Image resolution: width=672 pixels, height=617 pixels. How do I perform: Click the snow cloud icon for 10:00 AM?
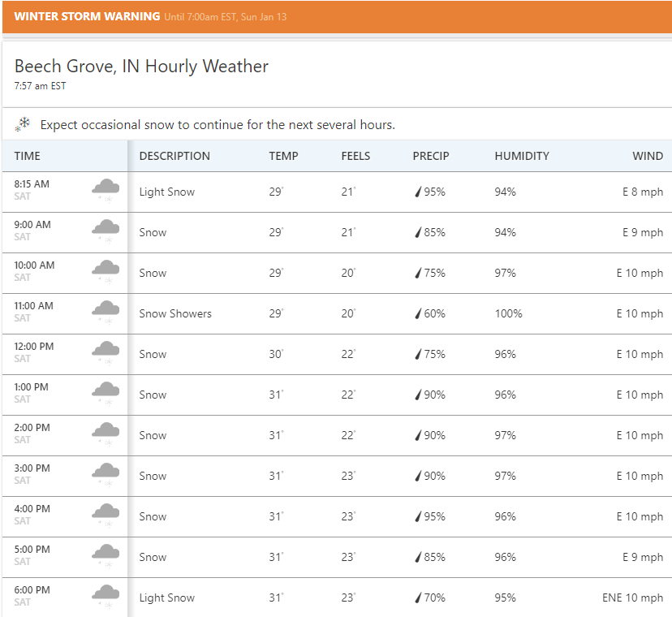(x=106, y=271)
